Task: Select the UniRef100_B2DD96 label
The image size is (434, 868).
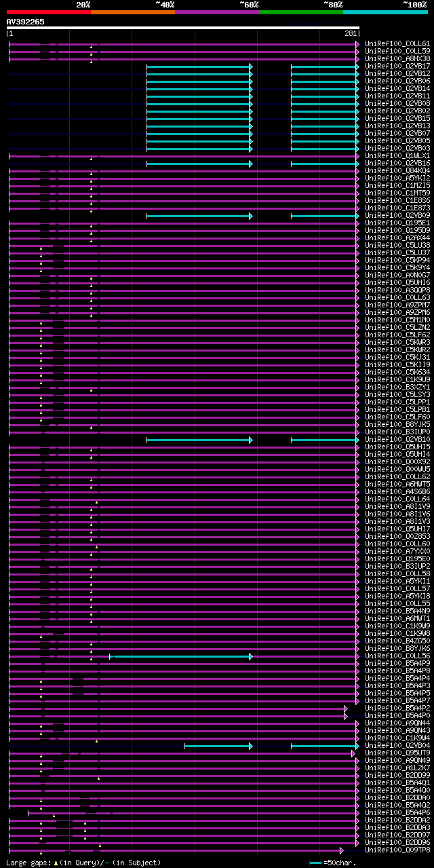Action: coord(397,842)
